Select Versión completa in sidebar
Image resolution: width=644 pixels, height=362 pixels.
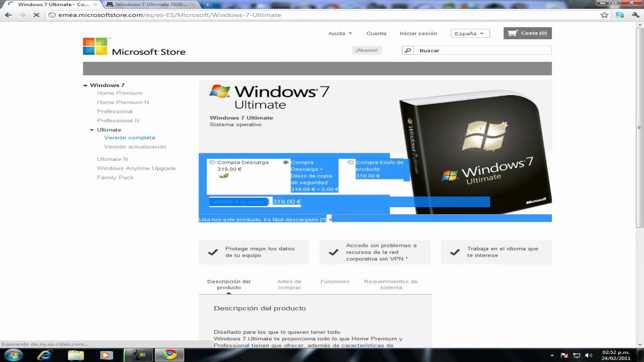pyautogui.click(x=129, y=137)
